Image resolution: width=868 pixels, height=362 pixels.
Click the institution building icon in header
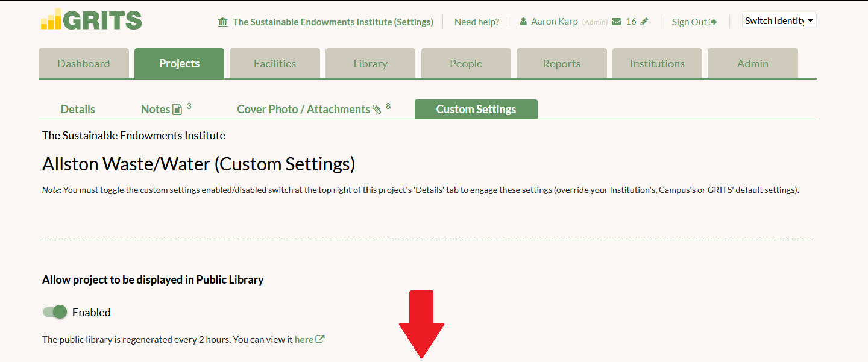click(x=223, y=22)
